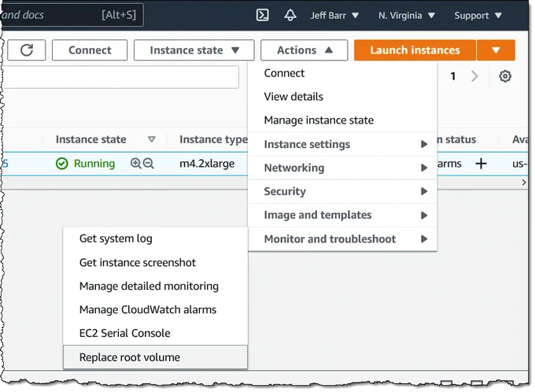Choose Connect in the Actions menu

tap(342, 73)
